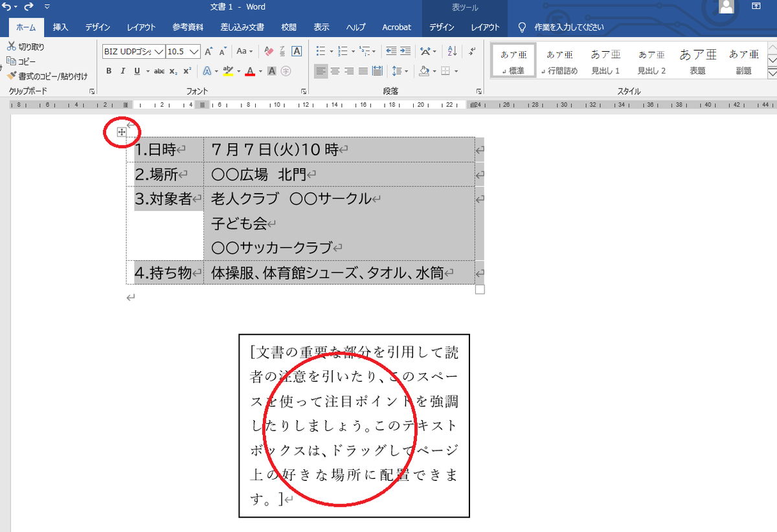
Task: Click the Asian layout (expanding A) icon
Action: 425,51
